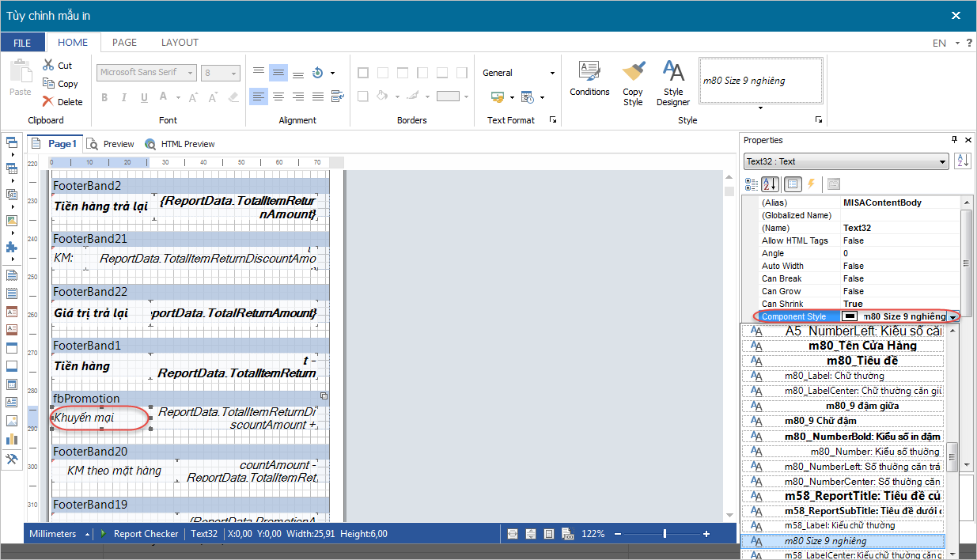
Task: Open the FILE menu
Action: coord(22,43)
